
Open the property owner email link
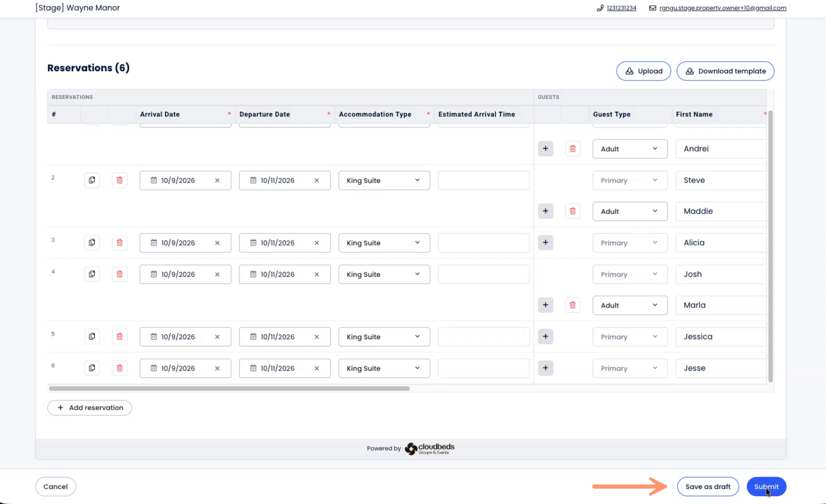point(722,8)
